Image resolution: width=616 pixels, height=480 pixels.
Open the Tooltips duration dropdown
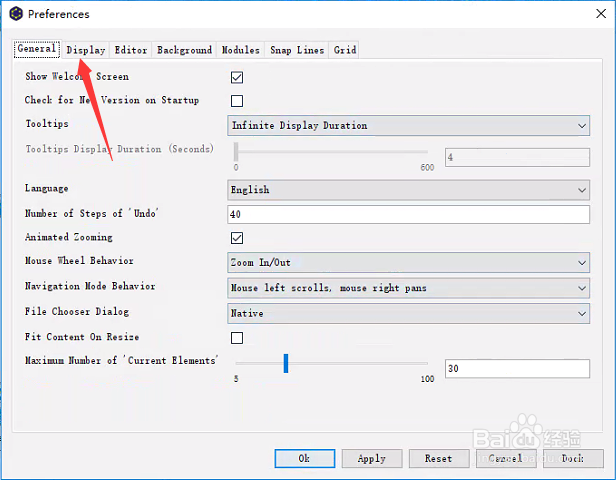[408, 126]
